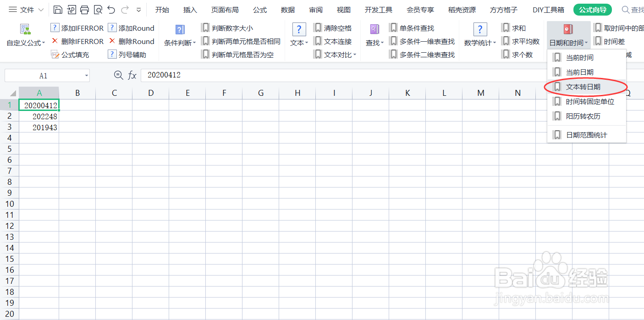The image size is (644, 320).
Task: Switch to the 数据 tab
Action: (x=288, y=10)
